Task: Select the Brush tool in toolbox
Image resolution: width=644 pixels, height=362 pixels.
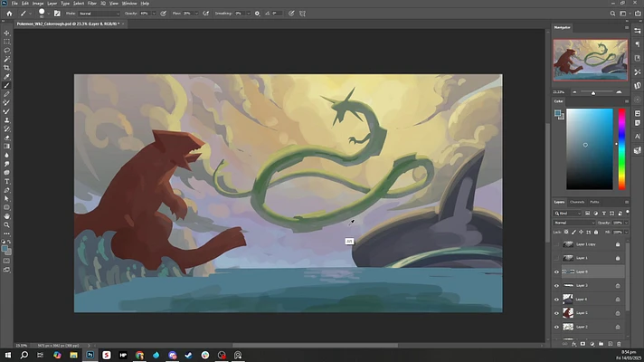Action: tap(6, 85)
